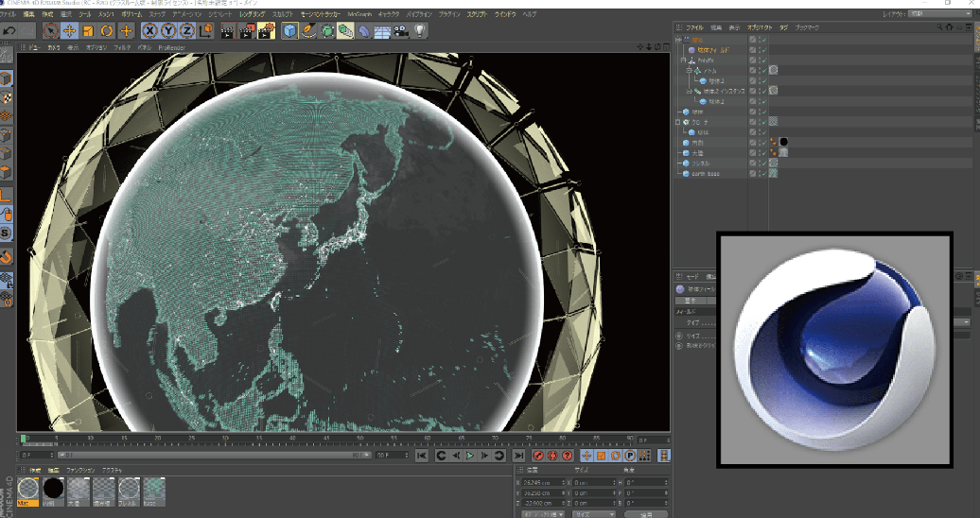Click the Array modeling objects icon

[x=345, y=30]
